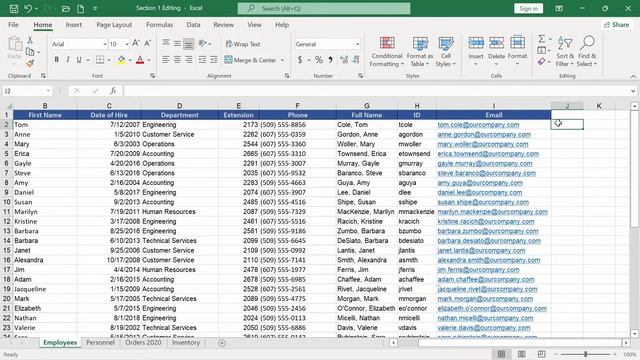Switch to the Page Layout tab
The height and width of the screenshot is (360, 640).
(x=114, y=24)
